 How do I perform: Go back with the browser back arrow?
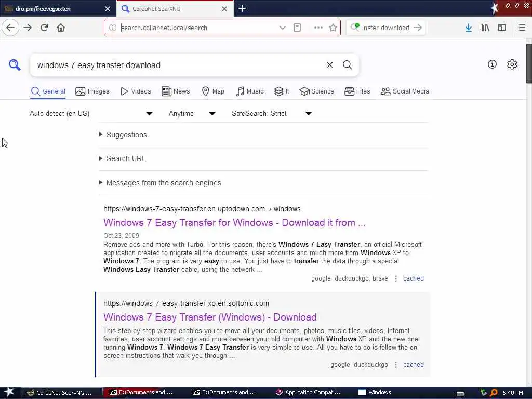(x=10, y=28)
